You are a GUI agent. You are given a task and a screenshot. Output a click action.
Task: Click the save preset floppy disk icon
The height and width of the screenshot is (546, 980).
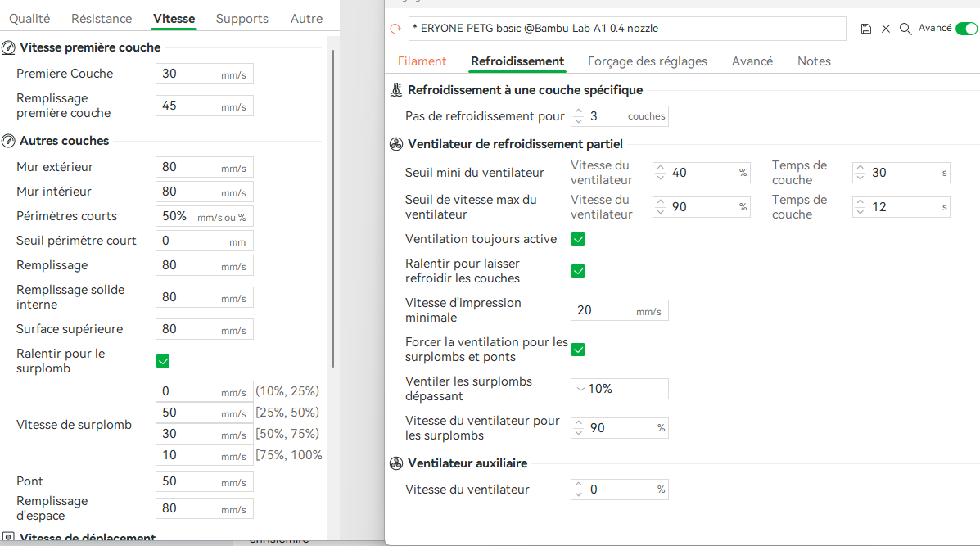tap(866, 29)
